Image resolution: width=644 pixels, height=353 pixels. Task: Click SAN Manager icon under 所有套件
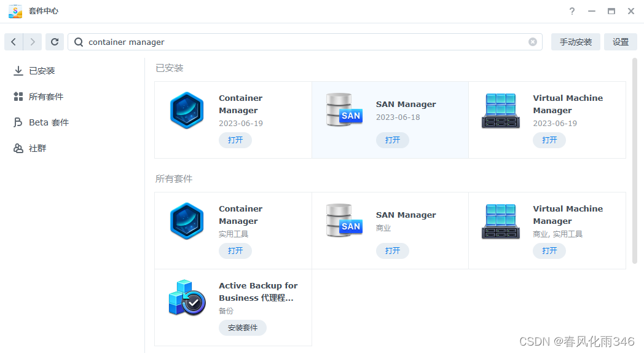[x=344, y=221]
